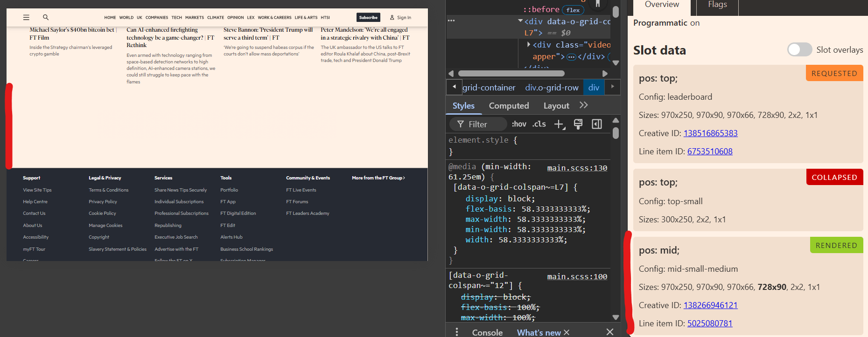Screen dimensions: 868x337
Task: Toggle the :hov element state
Action: pos(519,124)
